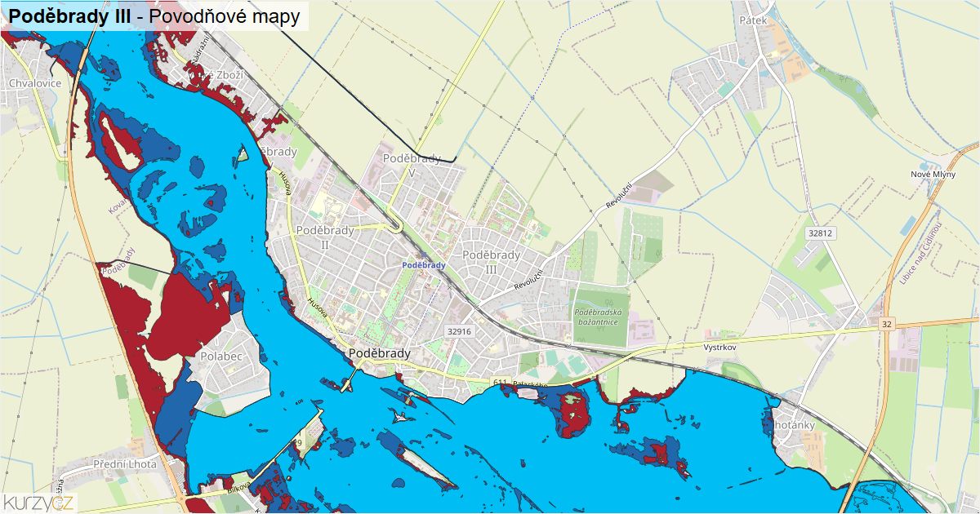Click the Polabec neighborhood label
The image size is (980, 514).
tap(221, 357)
